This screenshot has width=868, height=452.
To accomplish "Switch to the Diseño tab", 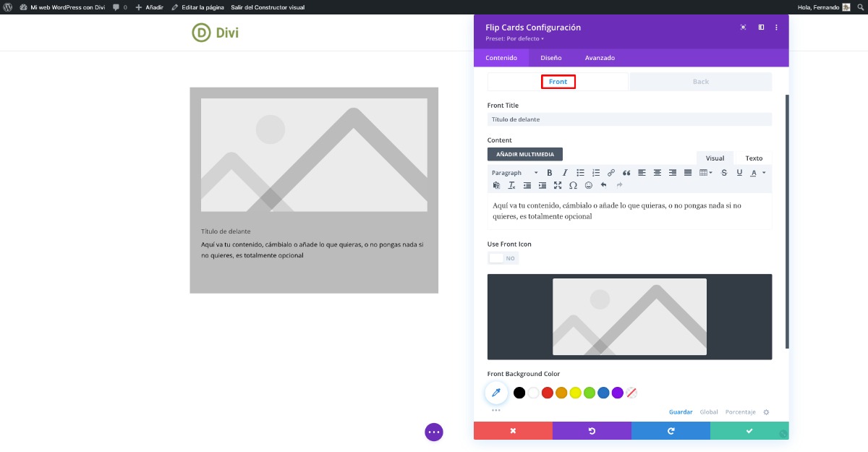I will pyautogui.click(x=550, y=58).
